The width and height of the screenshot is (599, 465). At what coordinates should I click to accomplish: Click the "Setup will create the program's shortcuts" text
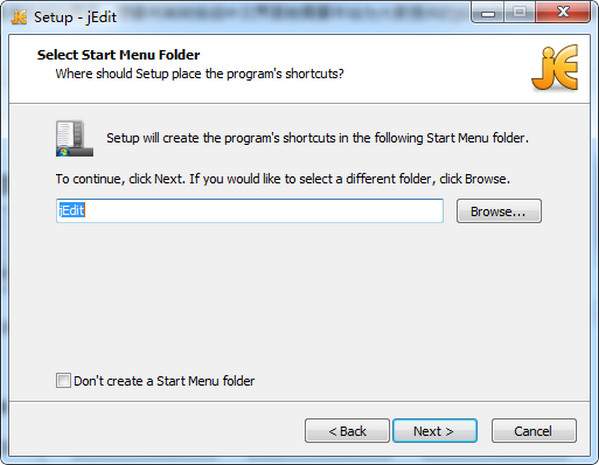pyautogui.click(x=317, y=138)
